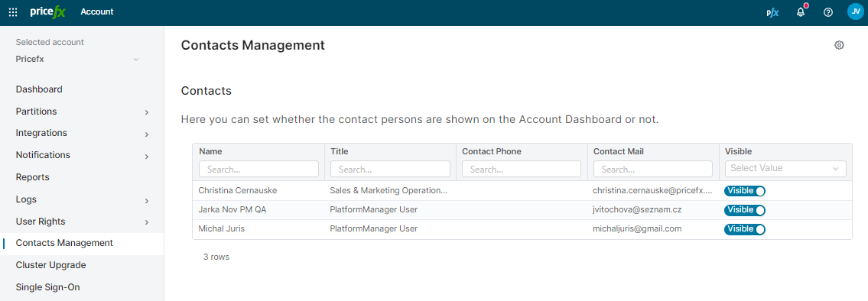Image resolution: width=868 pixels, height=301 pixels.
Task: Open notifications bell icon
Action: tap(801, 12)
